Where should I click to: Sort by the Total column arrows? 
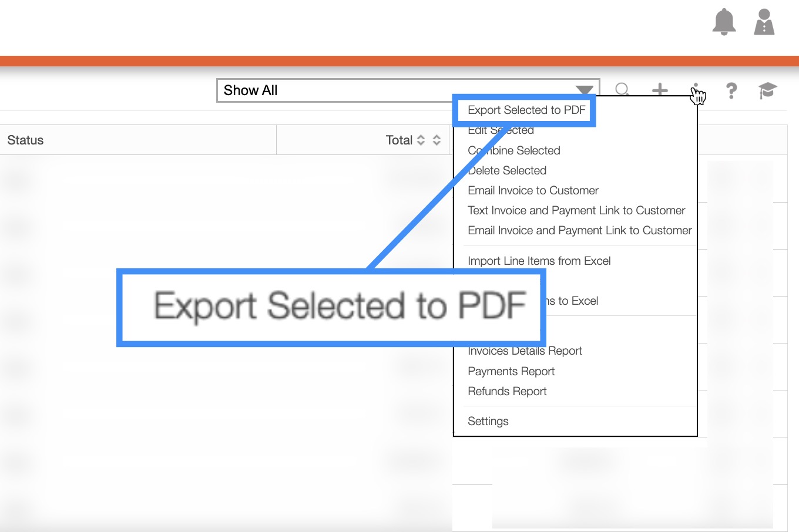421,140
